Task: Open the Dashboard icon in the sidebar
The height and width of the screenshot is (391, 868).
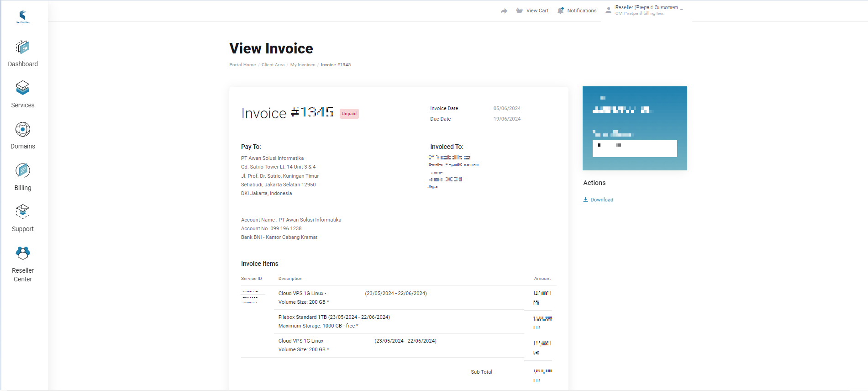Action: (23, 47)
